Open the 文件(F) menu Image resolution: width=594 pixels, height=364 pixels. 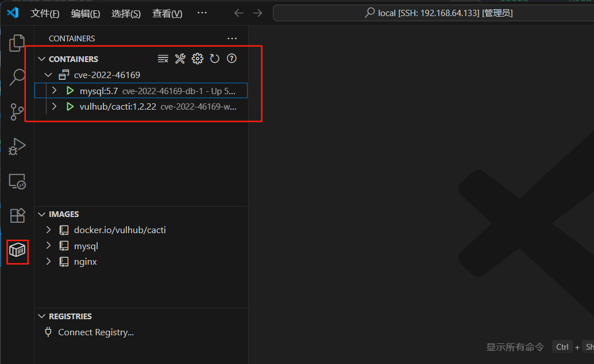[45, 14]
